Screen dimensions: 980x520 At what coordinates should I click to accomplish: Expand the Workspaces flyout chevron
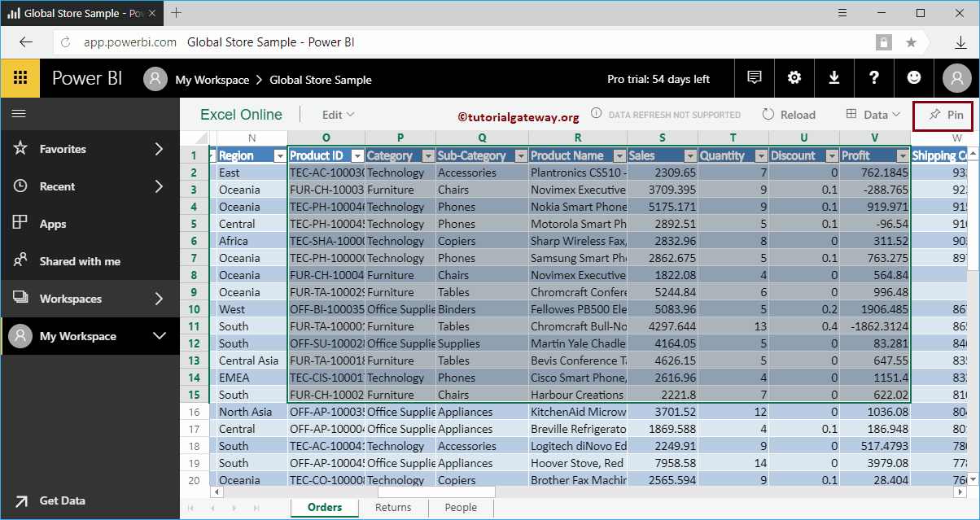click(159, 299)
